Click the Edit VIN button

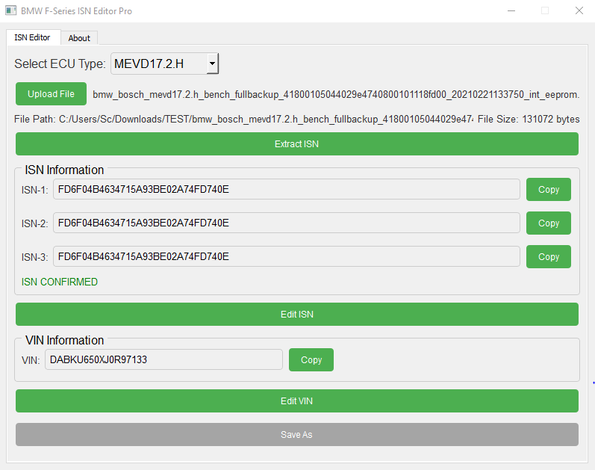pyautogui.click(x=297, y=401)
